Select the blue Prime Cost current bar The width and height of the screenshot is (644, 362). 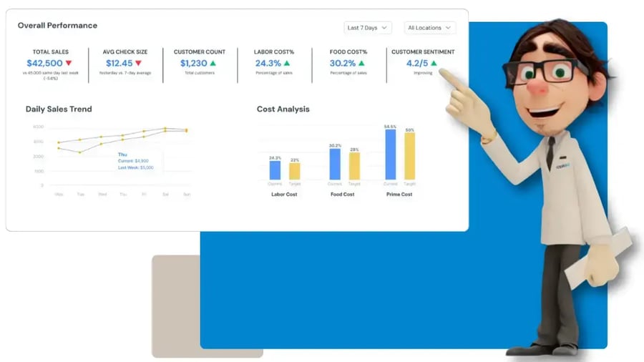(390, 155)
